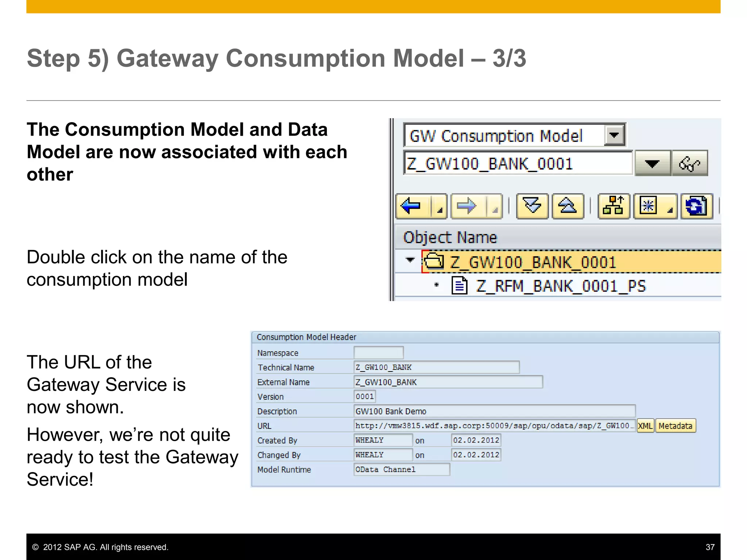Open the Z_GW100_BANK_0001 input history dropdown
The height and width of the screenshot is (560, 747).
click(x=653, y=163)
